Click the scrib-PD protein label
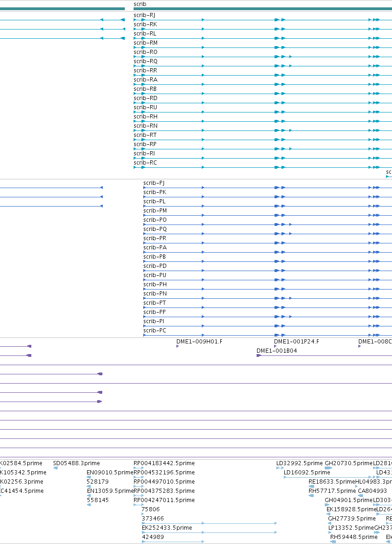The image size is (392, 544). click(155, 266)
